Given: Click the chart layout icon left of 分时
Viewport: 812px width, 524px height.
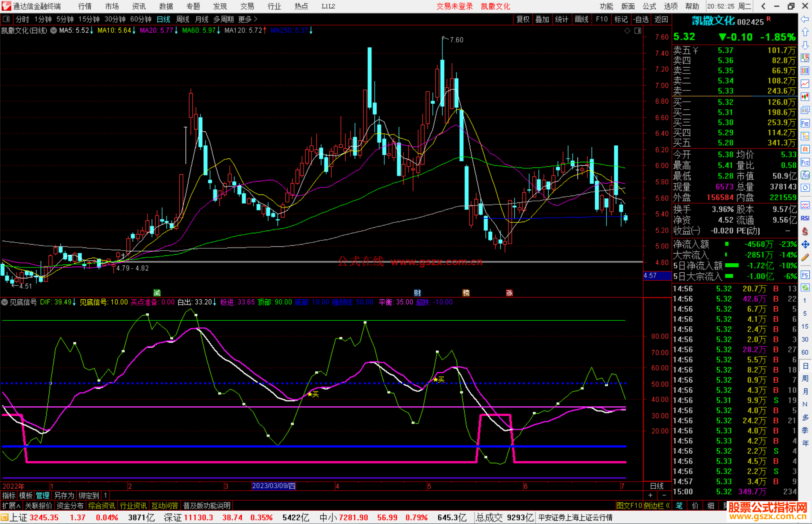Looking at the screenshot, I should (x=6, y=19).
